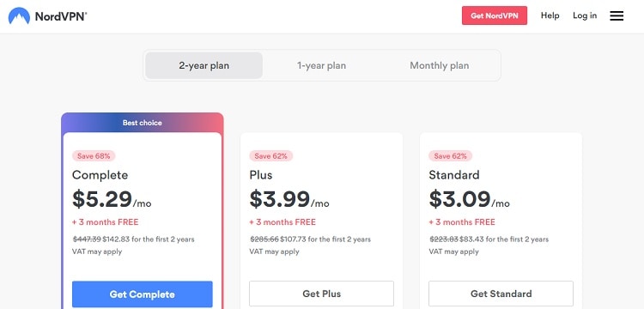
Task: Click the Save 62% badge on Plus
Action: [271, 156]
